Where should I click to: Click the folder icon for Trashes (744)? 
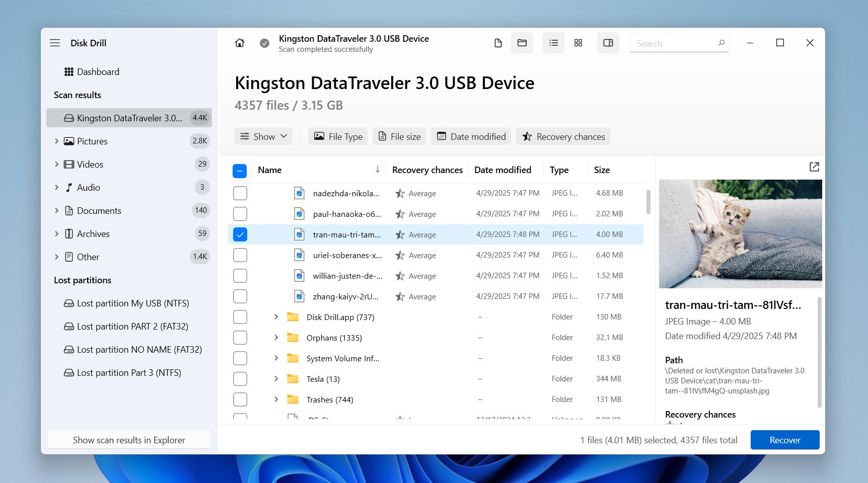(293, 399)
